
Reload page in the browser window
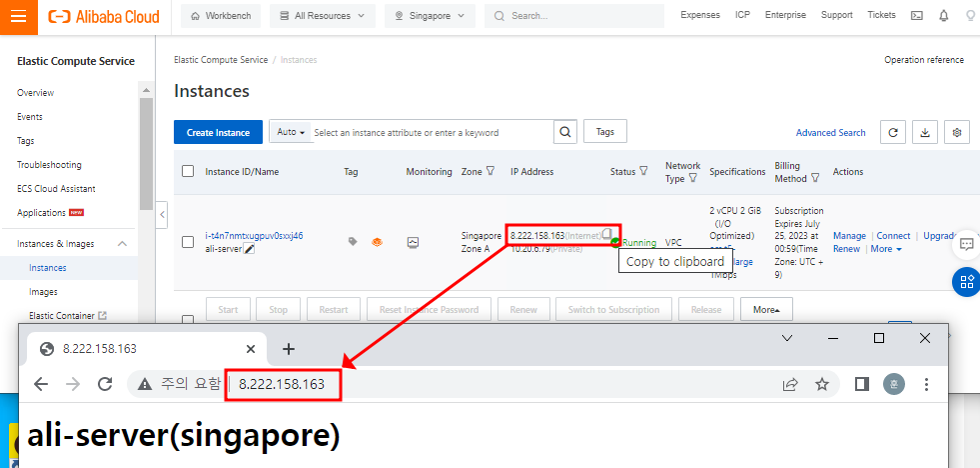click(x=105, y=384)
